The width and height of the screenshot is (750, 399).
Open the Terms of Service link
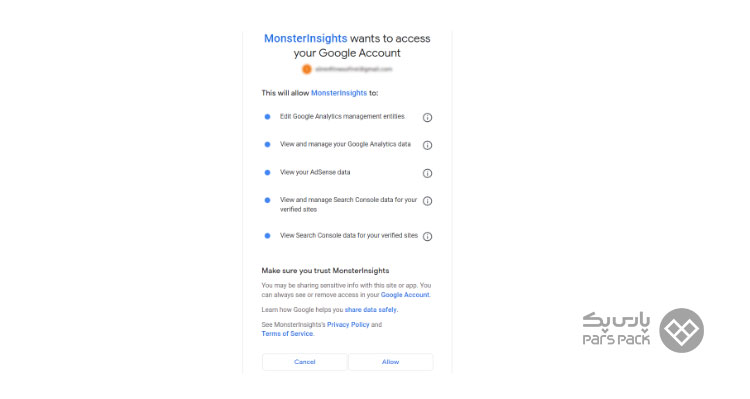pyautogui.click(x=287, y=333)
